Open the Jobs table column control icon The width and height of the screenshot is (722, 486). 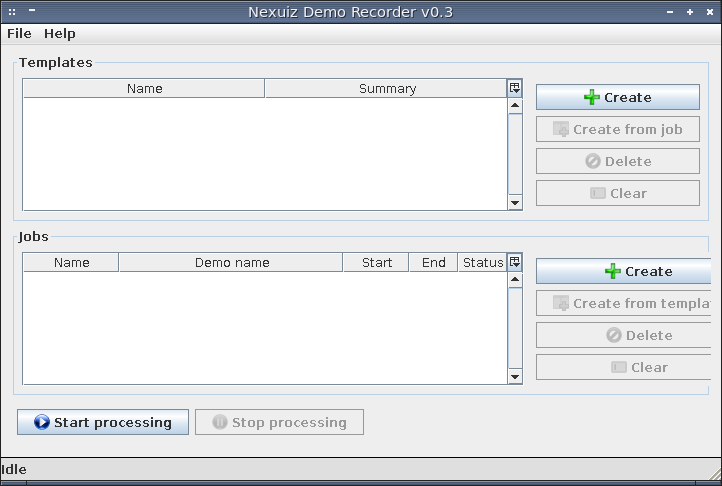click(x=515, y=262)
